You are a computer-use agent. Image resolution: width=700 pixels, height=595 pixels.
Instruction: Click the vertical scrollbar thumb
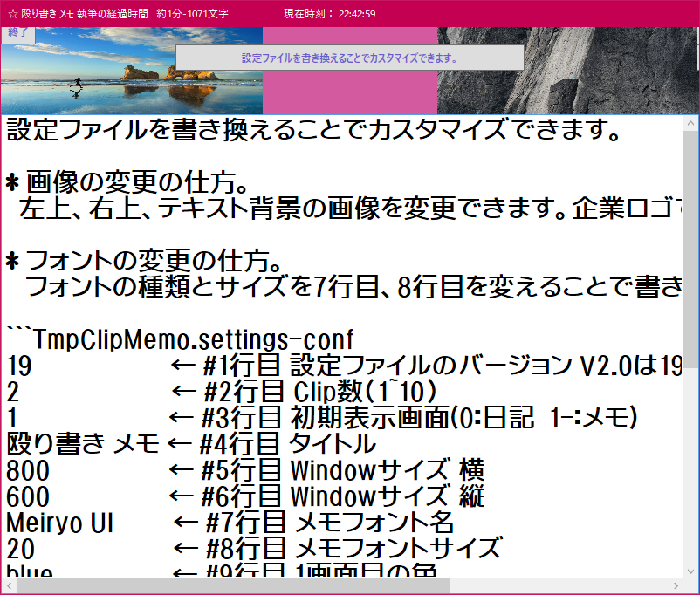click(x=690, y=249)
